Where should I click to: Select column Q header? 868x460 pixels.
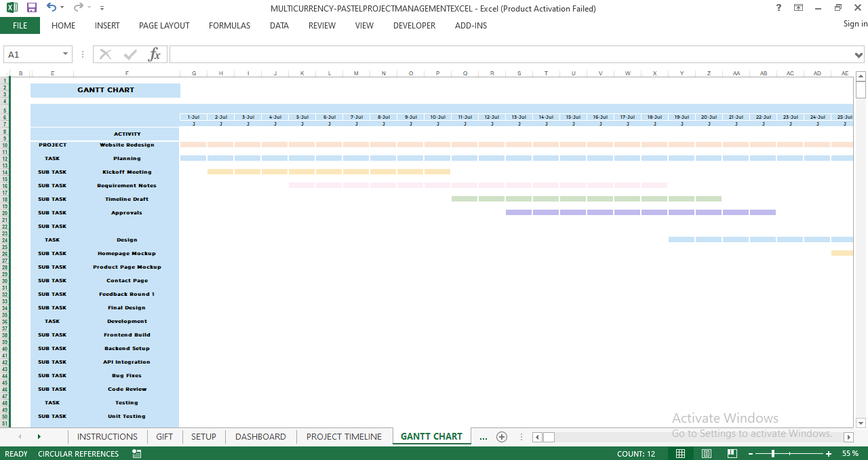465,73
